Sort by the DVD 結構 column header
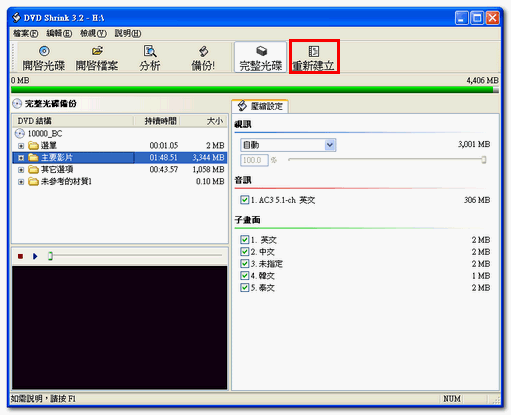The height and width of the screenshot is (415, 511). [x=73, y=121]
